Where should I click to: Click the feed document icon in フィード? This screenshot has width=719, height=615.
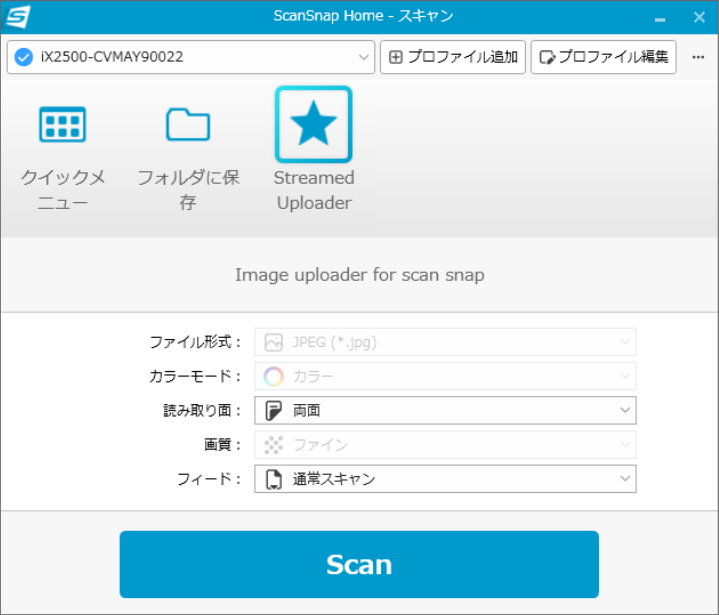(x=273, y=479)
